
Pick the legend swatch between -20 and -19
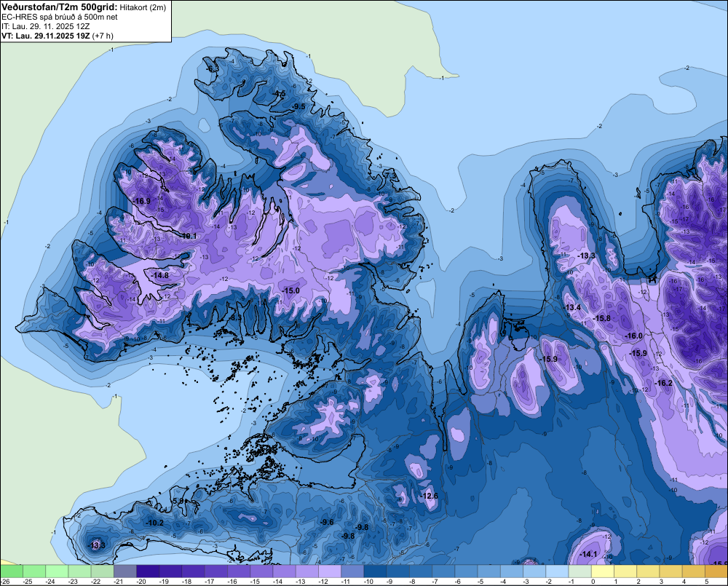pos(148,571)
